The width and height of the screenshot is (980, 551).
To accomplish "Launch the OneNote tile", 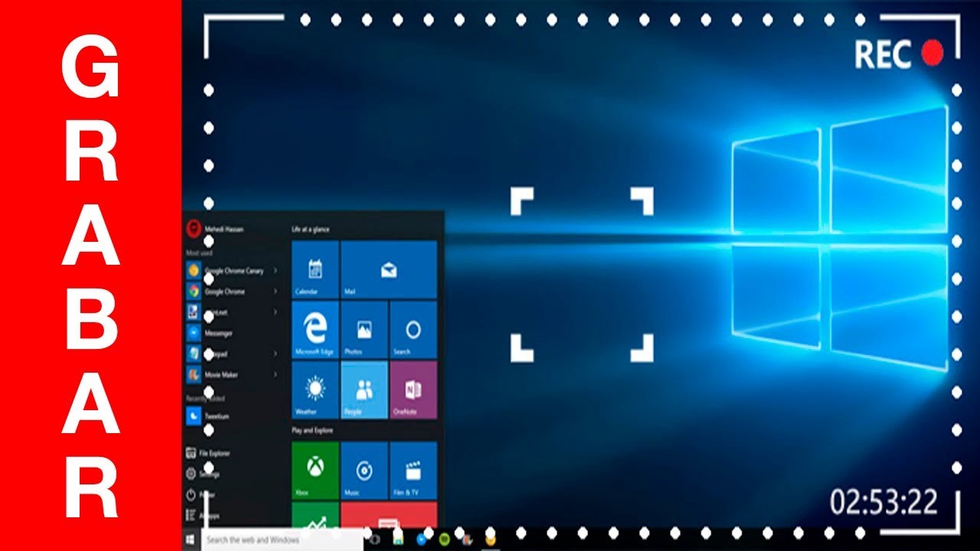I will pos(413,390).
